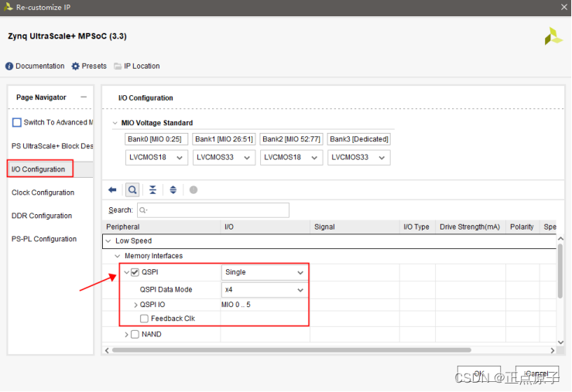Click the Cancel button
The image size is (572, 392).
pos(537,373)
